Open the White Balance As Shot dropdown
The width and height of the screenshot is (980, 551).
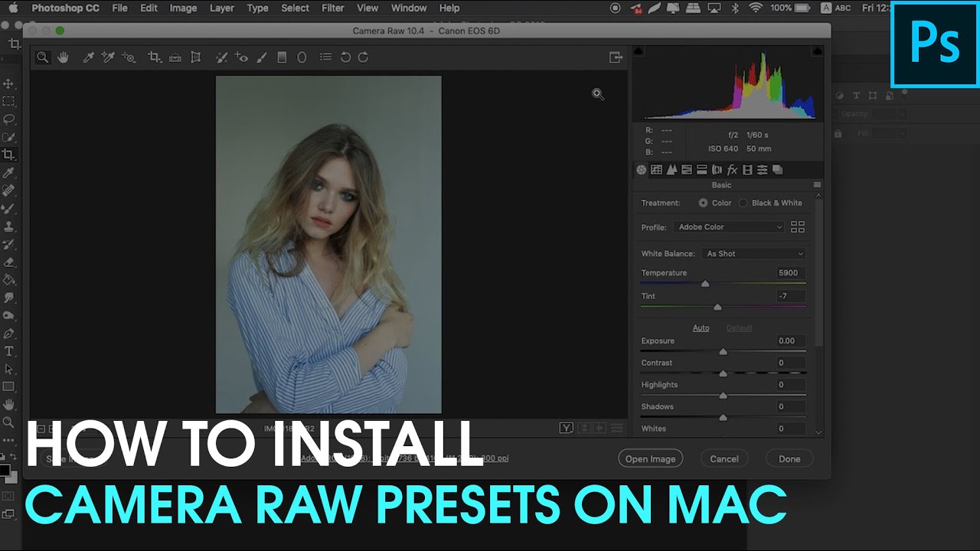pos(754,254)
